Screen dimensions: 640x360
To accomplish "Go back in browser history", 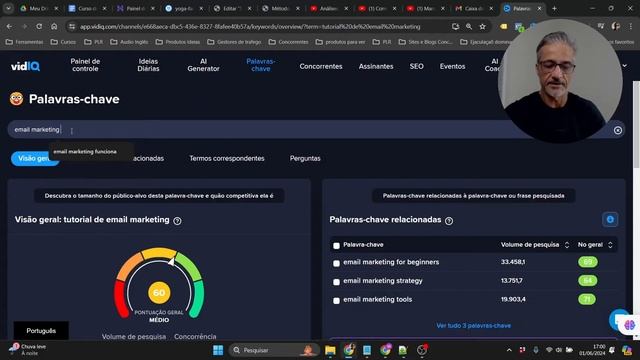I will (x=9, y=26).
